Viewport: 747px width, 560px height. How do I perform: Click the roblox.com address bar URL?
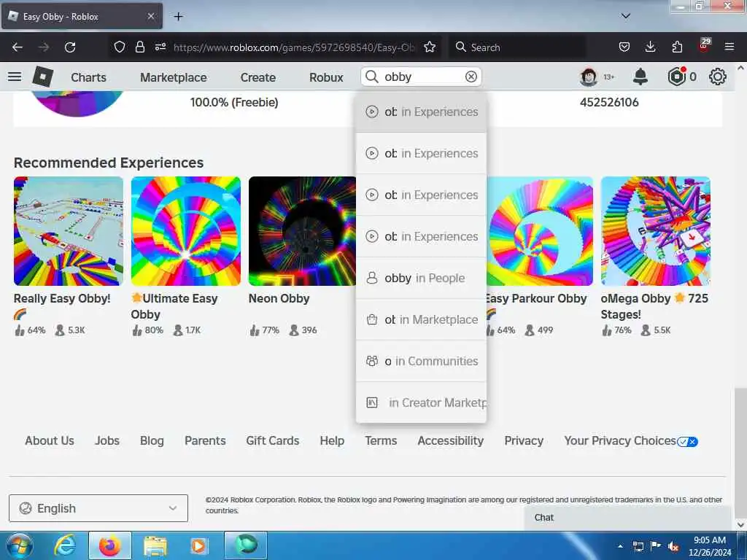click(x=294, y=47)
